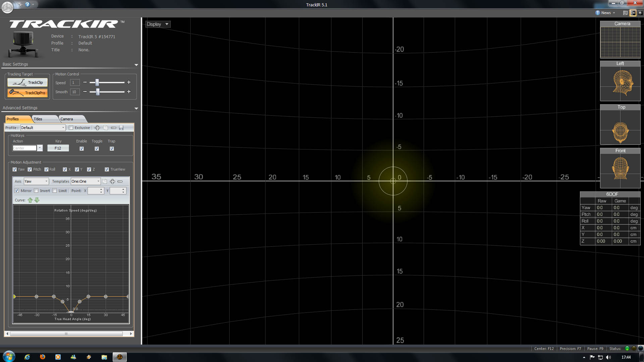This screenshot has width=644, height=362.
Task: Click the Left head view thumbnail
Action: tap(620, 81)
